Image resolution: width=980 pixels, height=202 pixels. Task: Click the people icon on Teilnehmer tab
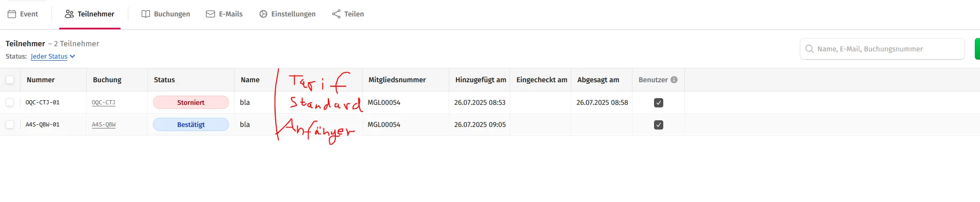click(x=69, y=14)
